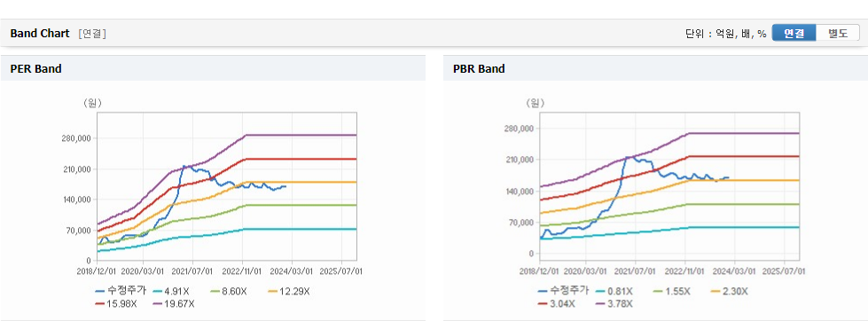This screenshot has width=868, height=321.
Task: Toggle 3.04X series in PBR Band legend
Action: (558, 303)
